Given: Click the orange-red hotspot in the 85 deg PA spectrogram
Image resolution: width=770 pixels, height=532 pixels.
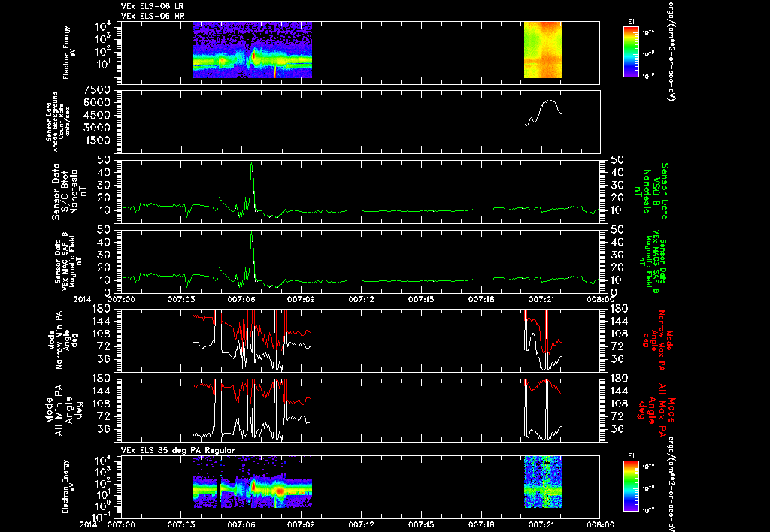Looking at the screenshot, I should coord(280,490).
